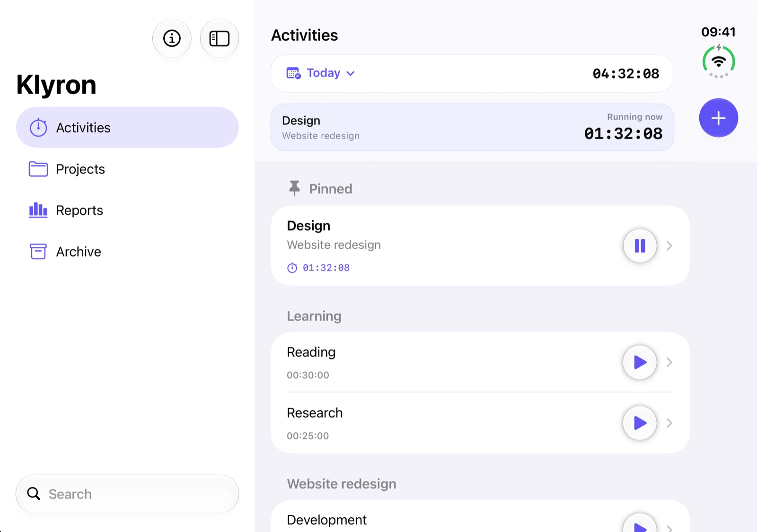Image resolution: width=757 pixels, height=532 pixels.
Task: Start the Development activity timer
Action: tap(640, 524)
